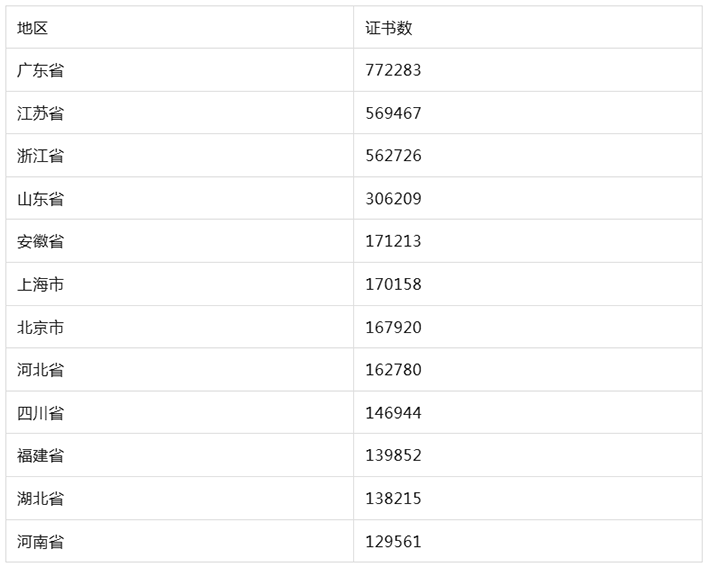Select the value 138215 for 湖北省
This screenshot has width=709, height=567.
point(393,499)
